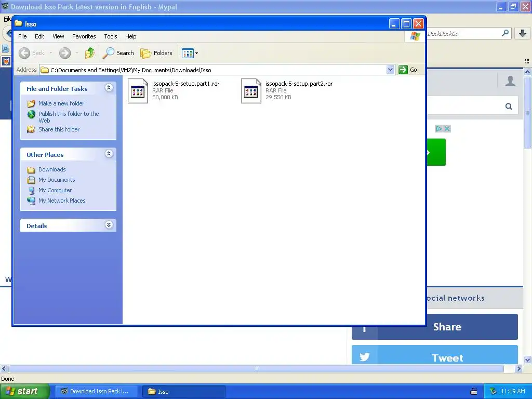Click the Facebook Share button
532x399 pixels.
pyautogui.click(x=435, y=327)
